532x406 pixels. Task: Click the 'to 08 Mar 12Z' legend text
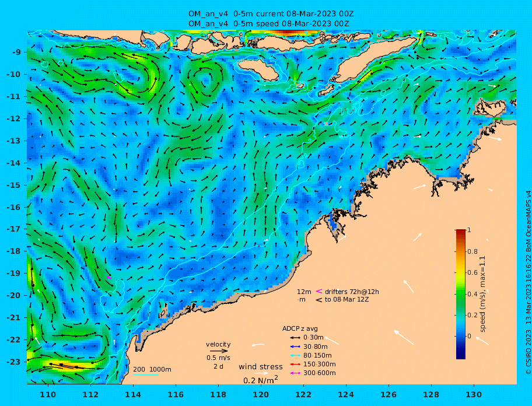[x=346, y=300]
